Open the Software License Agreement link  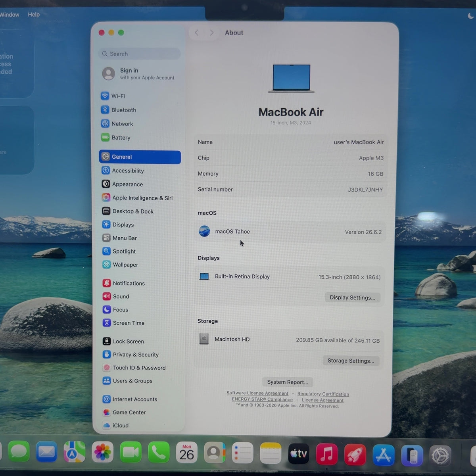(257, 393)
